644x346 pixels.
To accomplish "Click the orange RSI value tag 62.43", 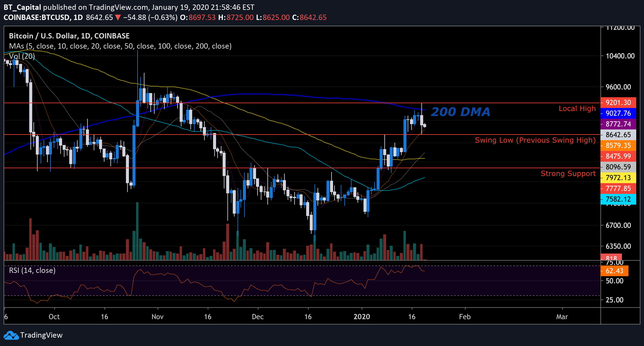I will coord(614,271).
